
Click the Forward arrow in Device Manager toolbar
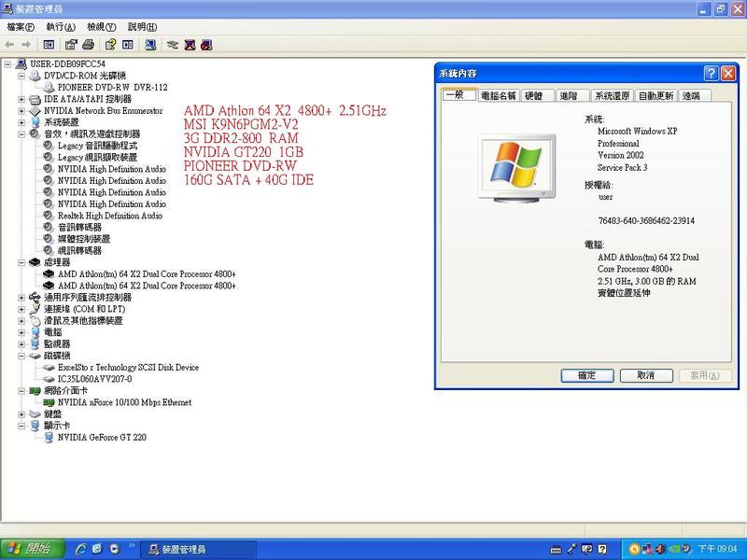[x=26, y=45]
